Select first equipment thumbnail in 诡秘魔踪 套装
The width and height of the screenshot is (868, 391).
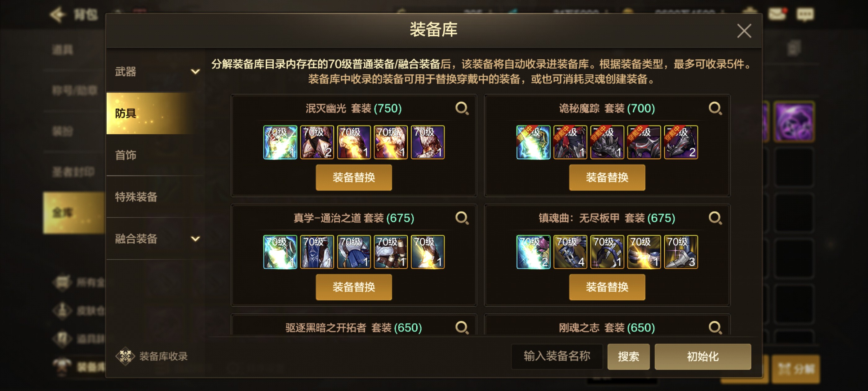534,142
